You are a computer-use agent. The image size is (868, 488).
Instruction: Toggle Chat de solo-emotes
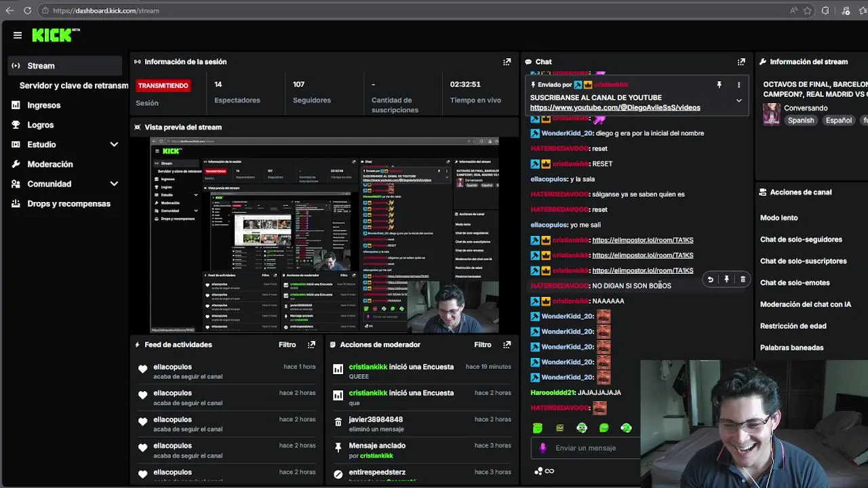[795, 283]
